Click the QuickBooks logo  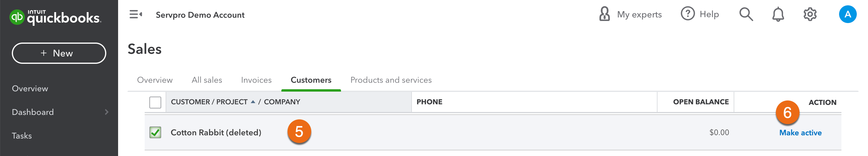(55, 17)
